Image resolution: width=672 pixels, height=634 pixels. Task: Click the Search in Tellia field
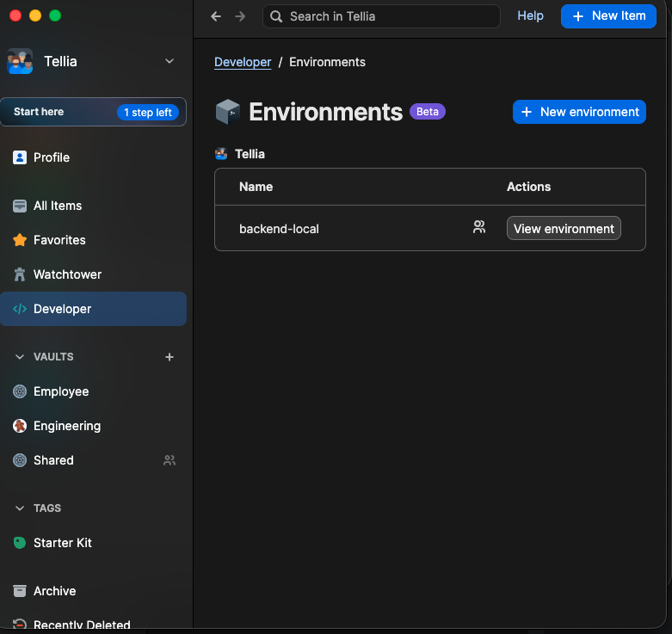[381, 16]
